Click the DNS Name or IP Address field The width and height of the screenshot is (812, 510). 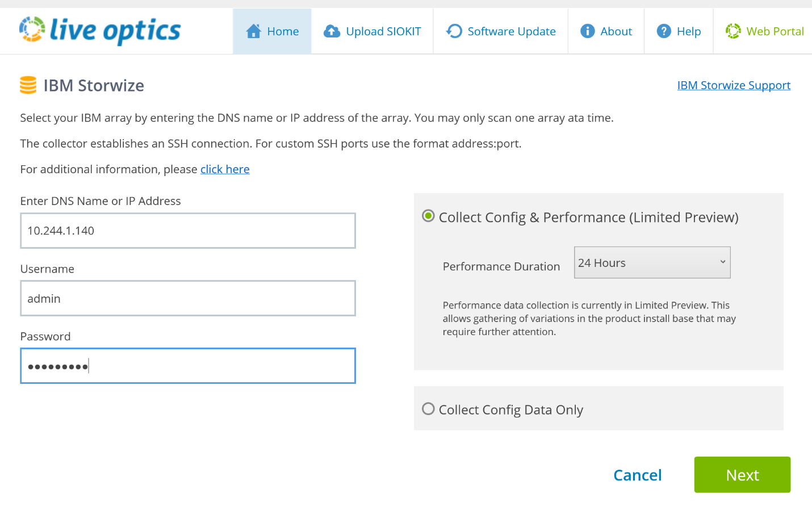[x=187, y=231]
